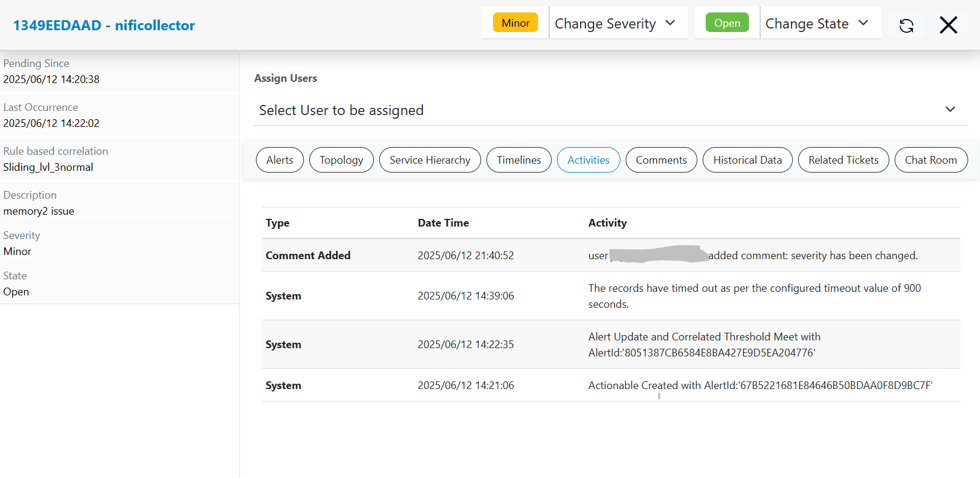
Task: Close the actionable detail panel with X
Action: pyautogui.click(x=948, y=25)
